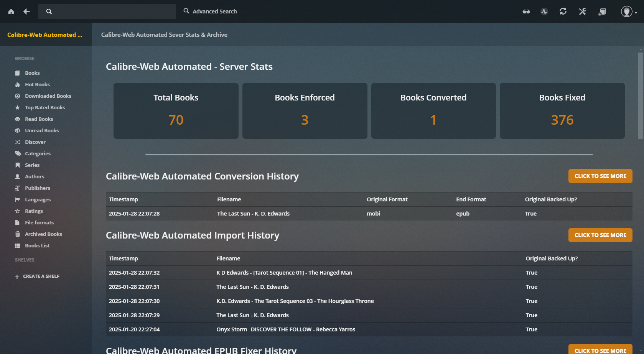Click the download icon beside Downloaded Books
Screen dimensions: 644x354
(x=17, y=96)
